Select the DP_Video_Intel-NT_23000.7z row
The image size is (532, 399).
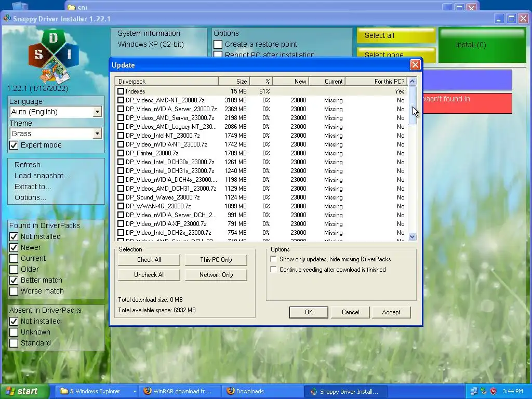pos(261,136)
